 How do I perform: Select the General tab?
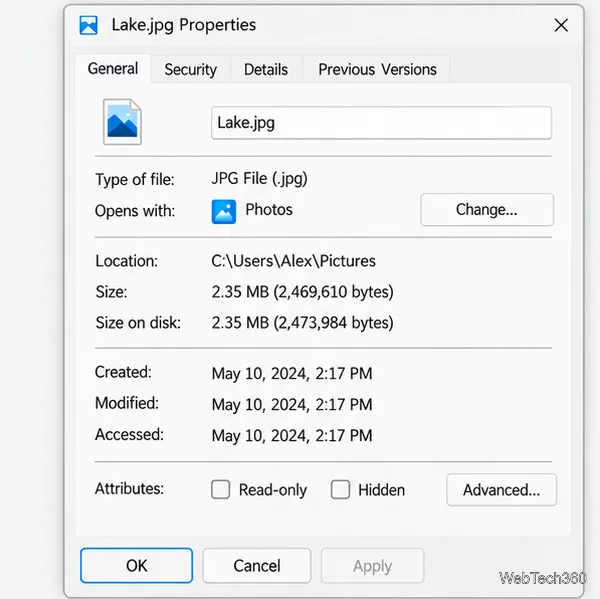[113, 69]
